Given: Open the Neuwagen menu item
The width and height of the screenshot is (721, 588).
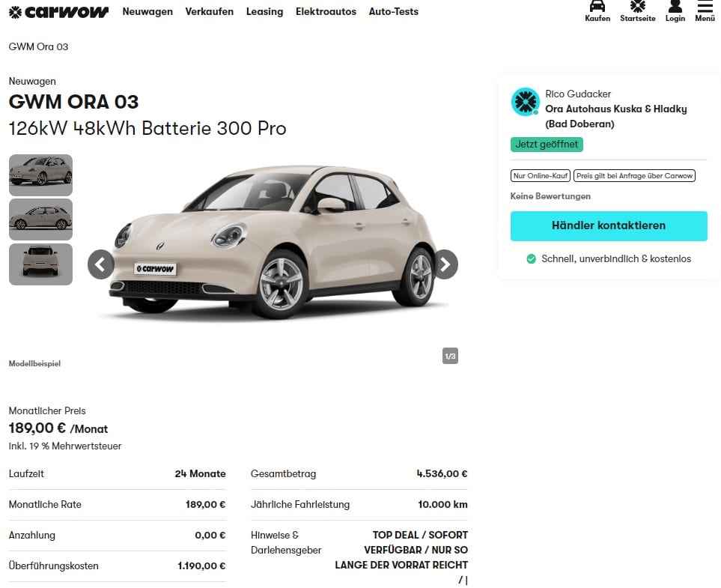Looking at the screenshot, I should (147, 11).
